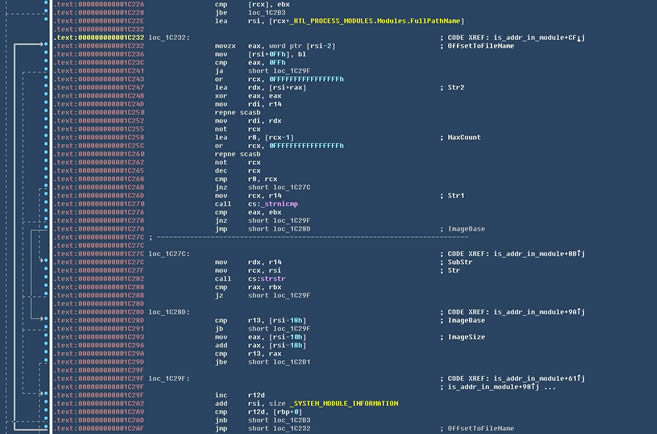Toggle breakpoint on the xor eax, eax line

pos(46,96)
